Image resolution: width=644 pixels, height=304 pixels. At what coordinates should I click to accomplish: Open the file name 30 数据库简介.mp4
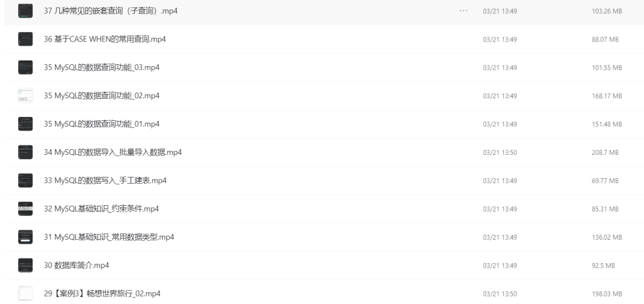pos(77,266)
